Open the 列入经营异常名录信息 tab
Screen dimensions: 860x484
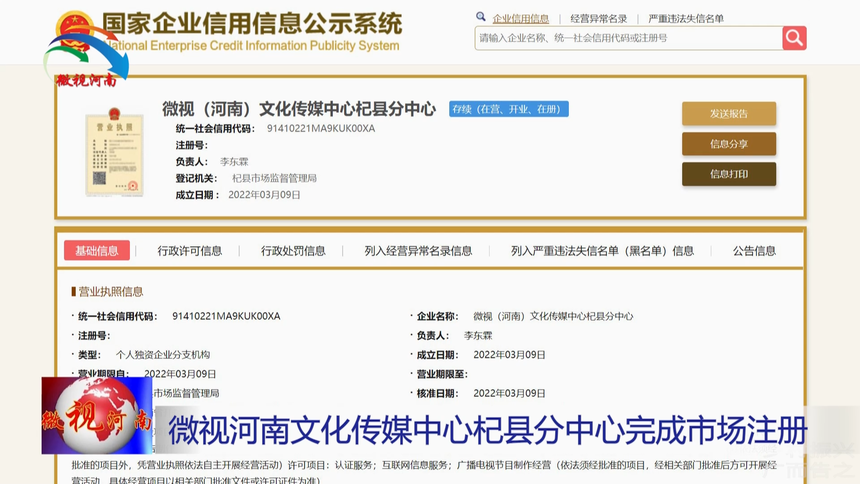point(418,251)
